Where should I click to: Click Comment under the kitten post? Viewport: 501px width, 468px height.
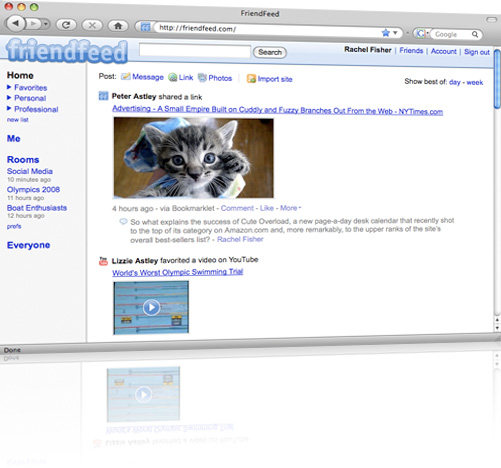coord(237,208)
